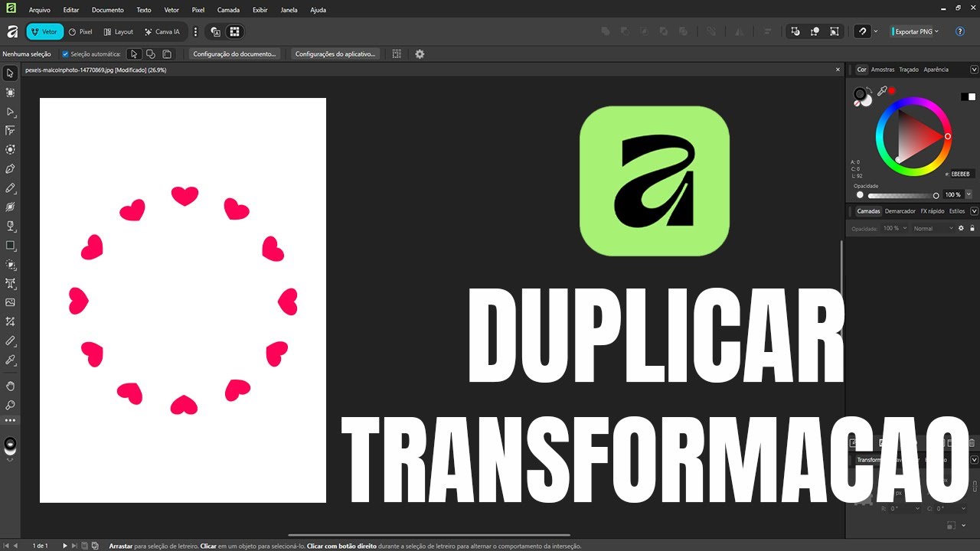Click Configurações do aplicativo button

click(335, 54)
